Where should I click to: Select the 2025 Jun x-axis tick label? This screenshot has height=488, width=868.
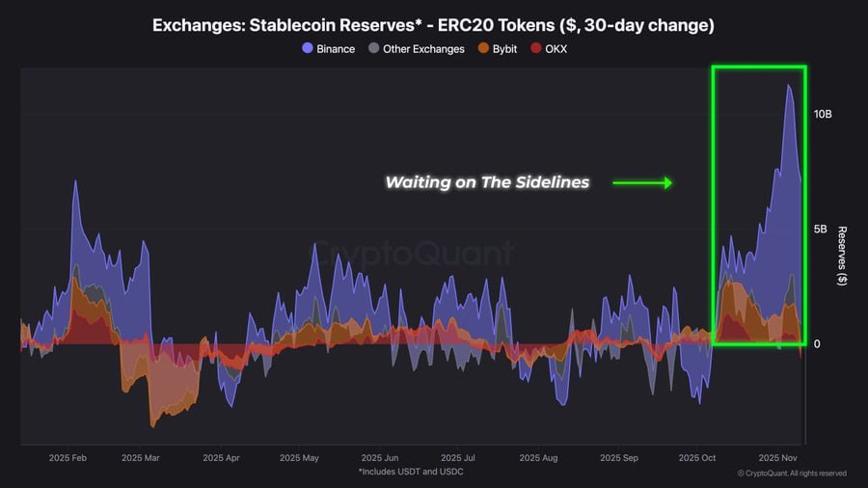[379, 458]
